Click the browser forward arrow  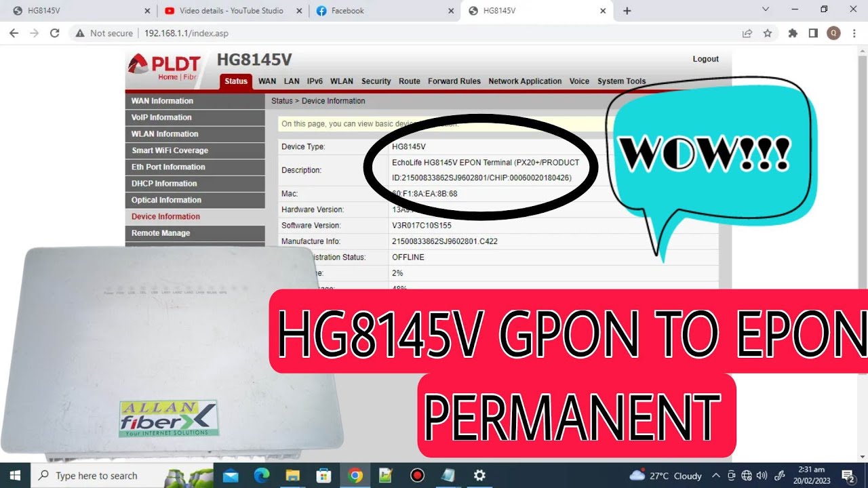point(34,33)
